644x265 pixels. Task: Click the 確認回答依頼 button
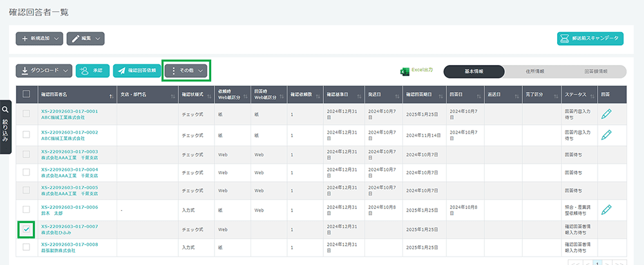coord(137,71)
